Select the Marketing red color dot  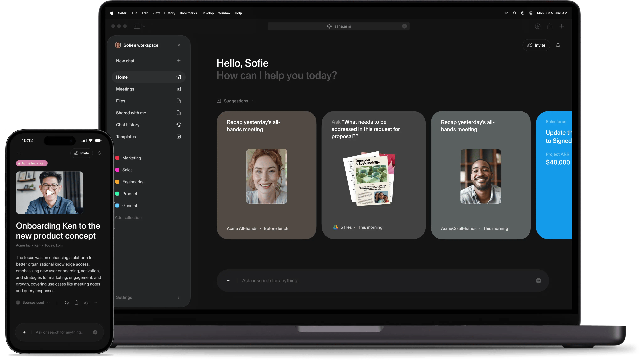[118, 158]
